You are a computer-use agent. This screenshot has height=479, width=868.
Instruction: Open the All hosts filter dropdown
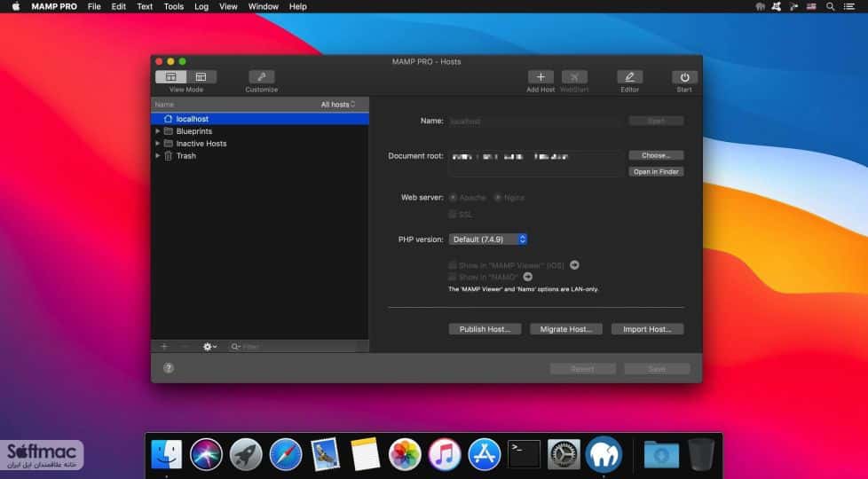338,104
